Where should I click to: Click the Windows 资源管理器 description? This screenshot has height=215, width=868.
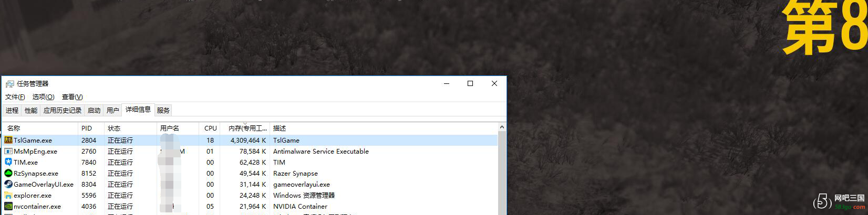click(304, 195)
